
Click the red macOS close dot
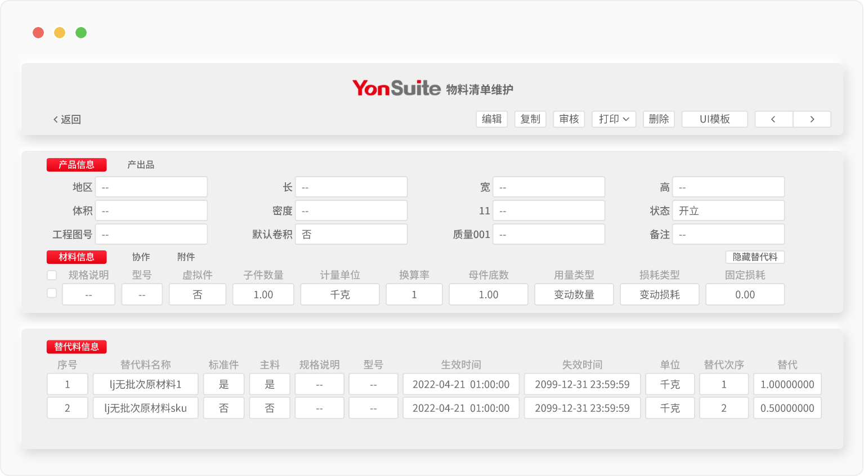click(x=38, y=33)
